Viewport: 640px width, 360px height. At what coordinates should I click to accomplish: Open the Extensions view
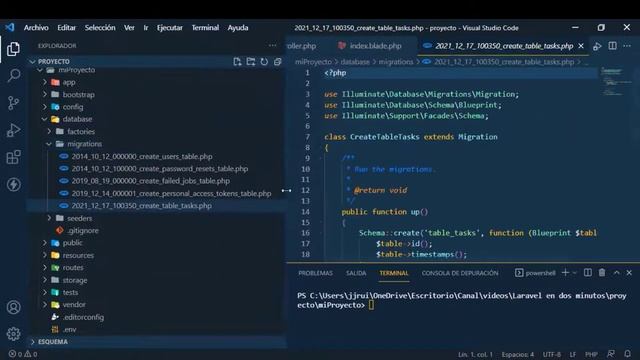13,157
